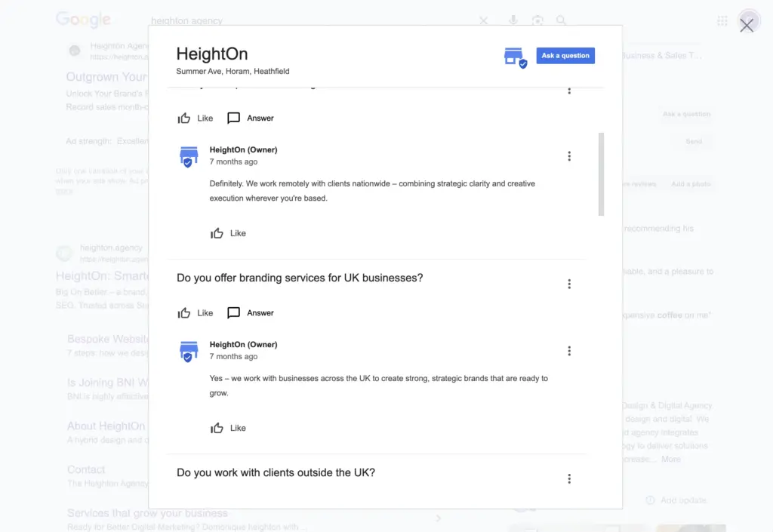Screen dimensions: 773x532
Task: Open options for the 'businesses across the UK' answer
Action: coord(569,351)
